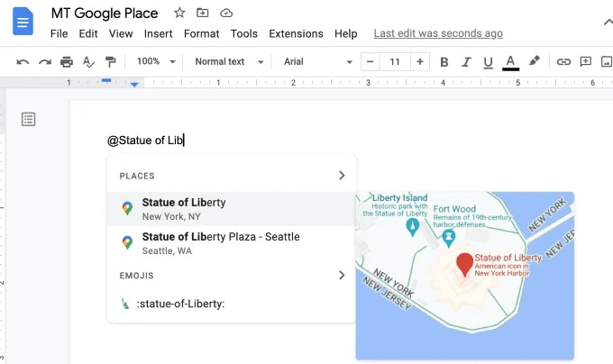Image resolution: width=613 pixels, height=364 pixels.
Task: Open the File menu
Action: (x=59, y=34)
